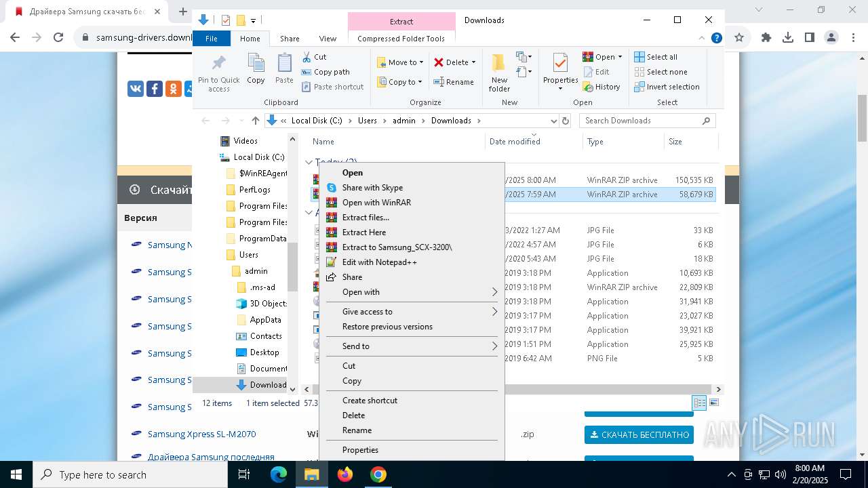Sort by Date modified column
868x488 pixels.
pos(515,142)
